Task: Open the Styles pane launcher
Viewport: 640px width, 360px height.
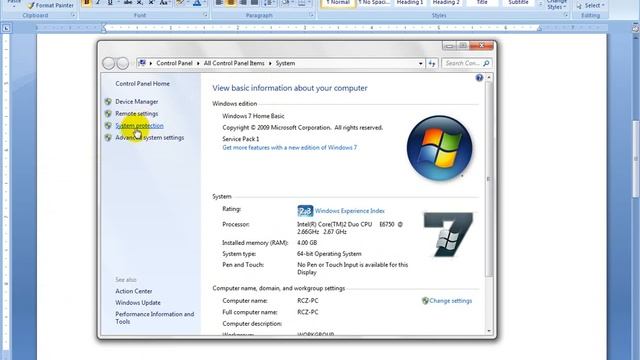Action: point(566,15)
